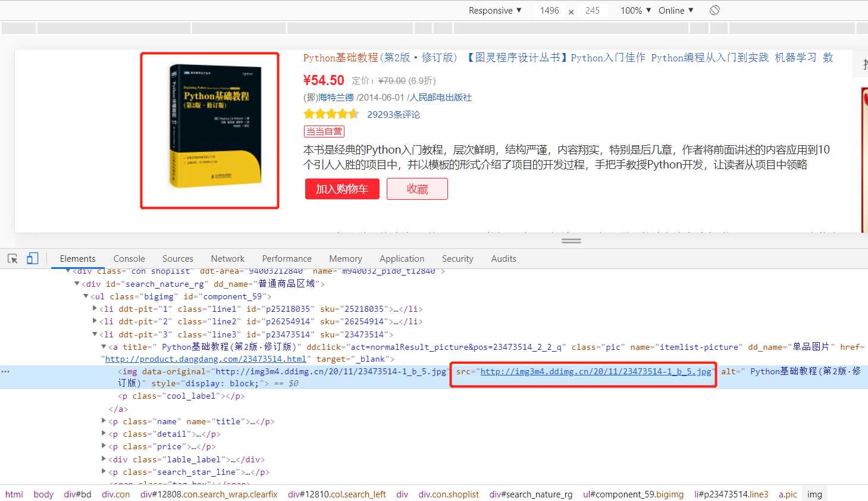Viewport: 868px width, 501px height.
Task: Toggle the device toolbar icon
Action: click(x=32, y=258)
